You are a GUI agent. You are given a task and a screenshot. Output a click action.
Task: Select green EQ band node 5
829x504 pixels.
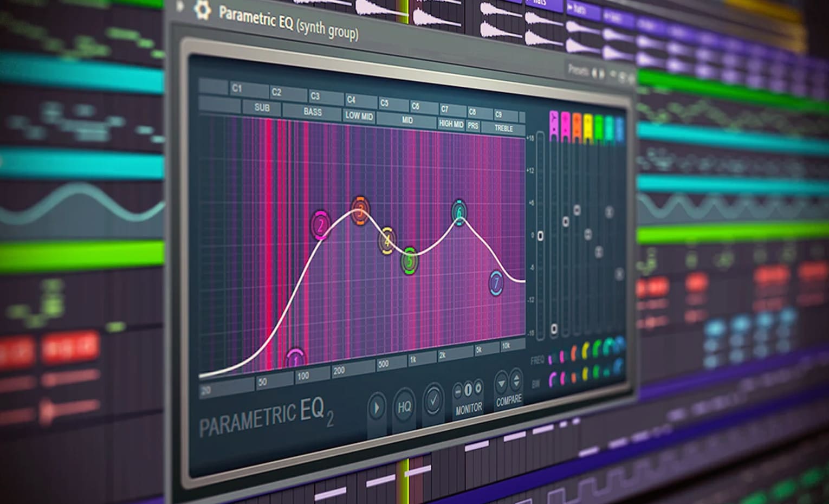point(410,260)
